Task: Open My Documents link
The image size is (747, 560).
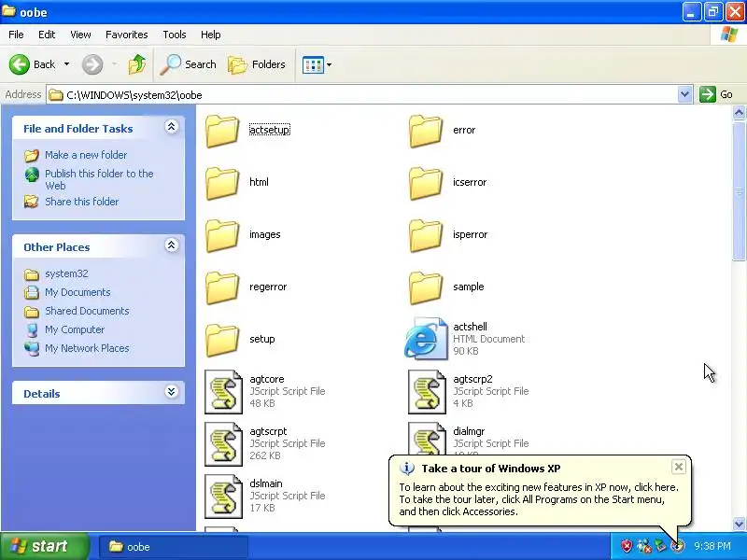Action: (x=78, y=292)
